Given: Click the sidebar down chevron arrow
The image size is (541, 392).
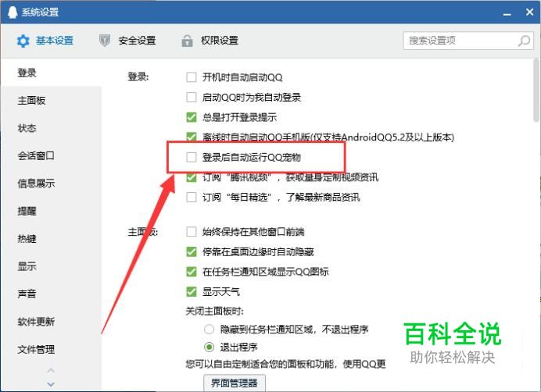Looking at the screenshot, I should (51, 384).
